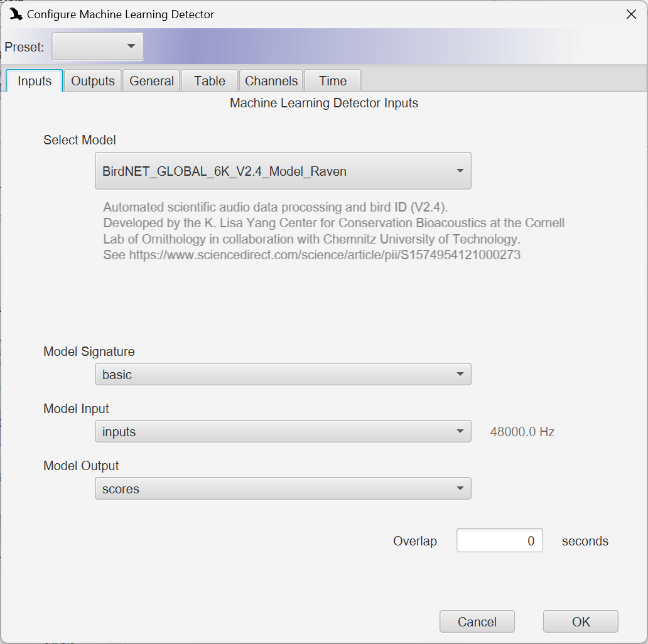Screen dimensions: 648x644
Task: Cancel the detector configuration
Action: pos(477,621)
